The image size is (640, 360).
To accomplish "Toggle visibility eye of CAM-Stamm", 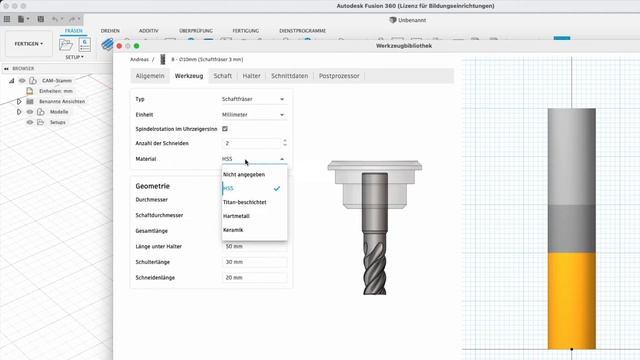I will [22, 81].
